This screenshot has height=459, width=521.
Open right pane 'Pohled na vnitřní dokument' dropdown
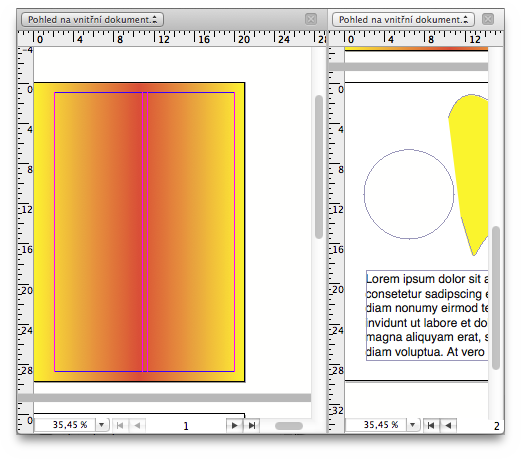coord(403,20)
